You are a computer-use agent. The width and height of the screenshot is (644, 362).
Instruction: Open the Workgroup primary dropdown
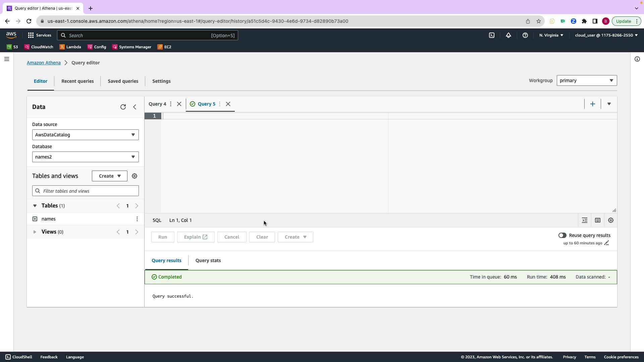tap(586, 80)
